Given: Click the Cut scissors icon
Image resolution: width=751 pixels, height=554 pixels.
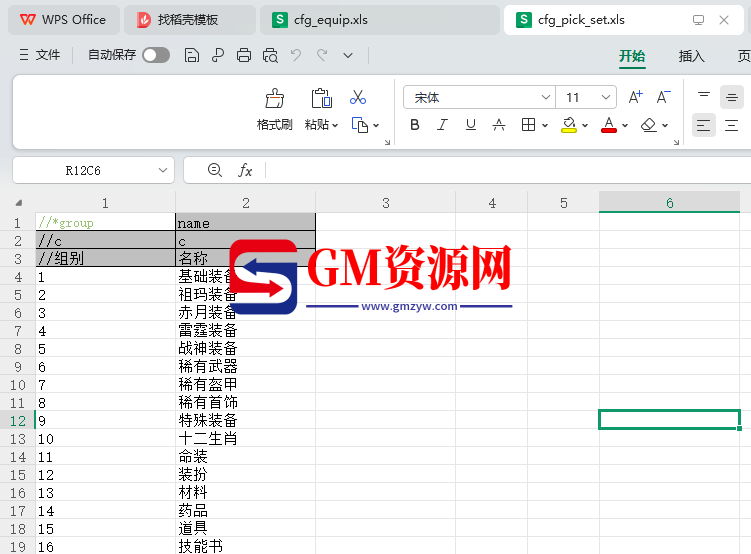Looking at the screenshot, I should [x=358, y=98].
